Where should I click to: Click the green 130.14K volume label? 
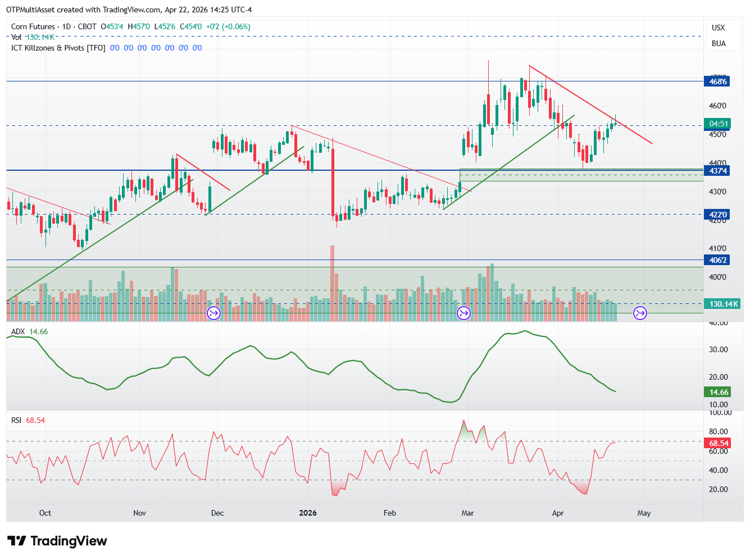pyautogui.click(x=722, y=304)
